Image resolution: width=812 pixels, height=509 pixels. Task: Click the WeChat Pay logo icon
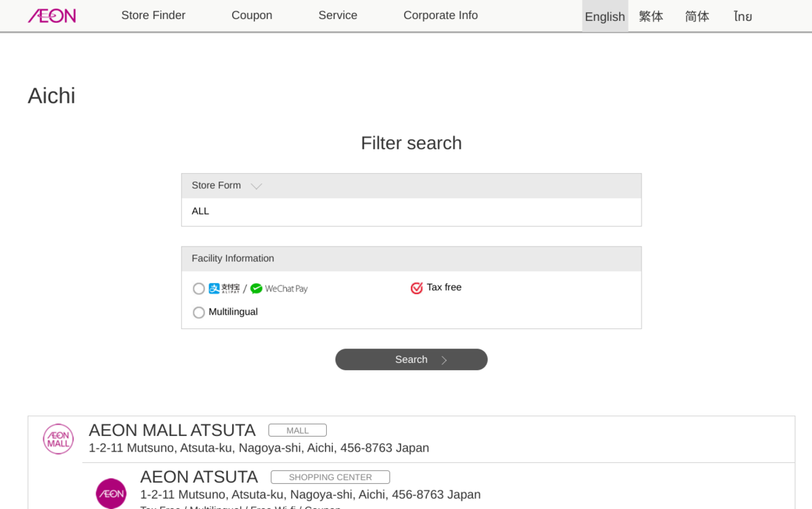pos(279,289)
